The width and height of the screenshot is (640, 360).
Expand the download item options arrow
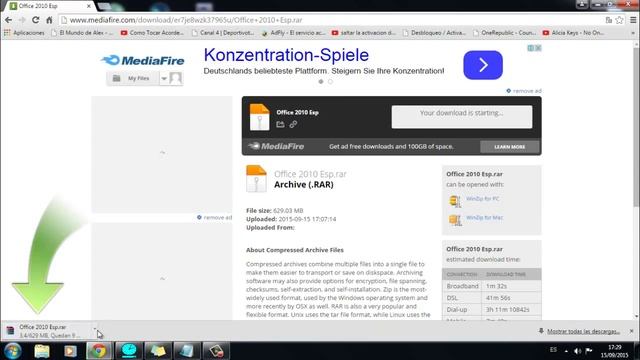pos(95,328)
